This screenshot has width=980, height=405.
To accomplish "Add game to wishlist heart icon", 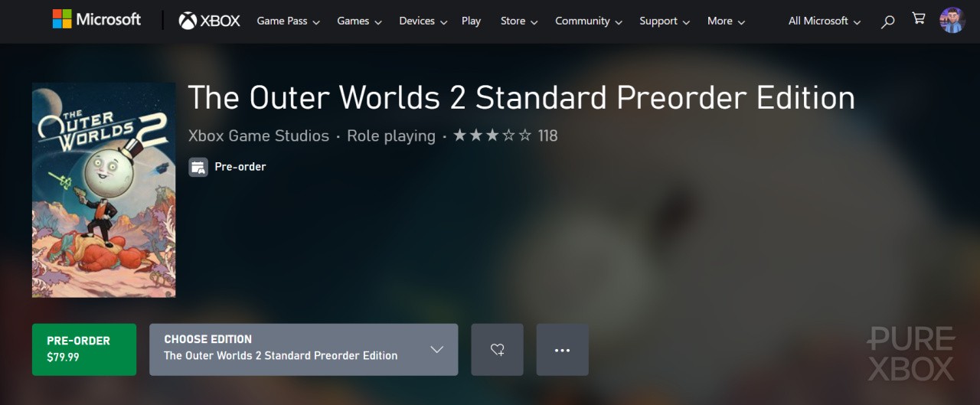I will click(x=498, y=350).
